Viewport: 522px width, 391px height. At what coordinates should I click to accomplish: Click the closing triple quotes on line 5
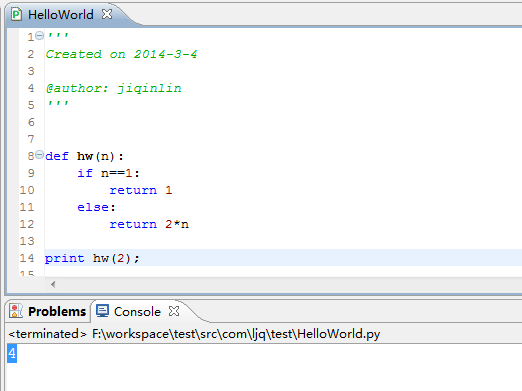[x=58, y=103]
